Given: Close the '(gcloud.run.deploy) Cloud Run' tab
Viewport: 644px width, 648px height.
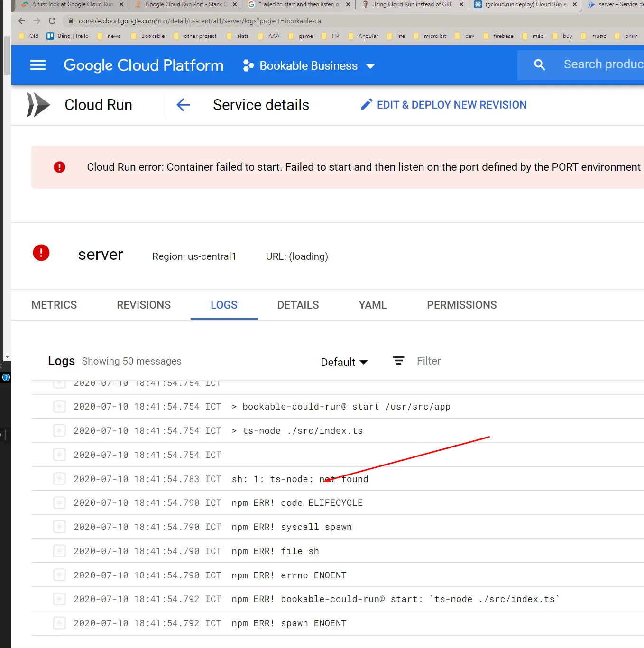Looking at the screenshot, I should click(x=575, y=4).
